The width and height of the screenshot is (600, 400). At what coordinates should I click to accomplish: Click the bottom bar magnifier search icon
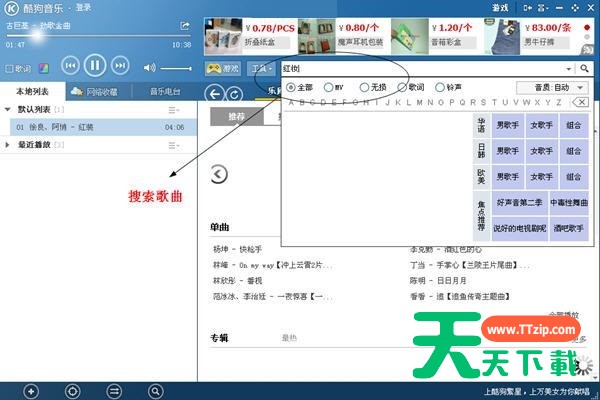pos(155,392)
